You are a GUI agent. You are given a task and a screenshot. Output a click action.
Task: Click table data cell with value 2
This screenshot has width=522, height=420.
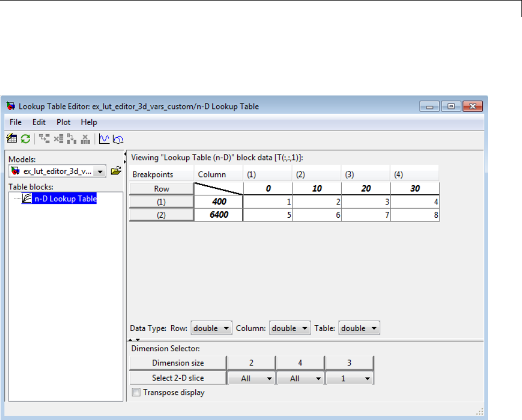(x=317, y=202)
